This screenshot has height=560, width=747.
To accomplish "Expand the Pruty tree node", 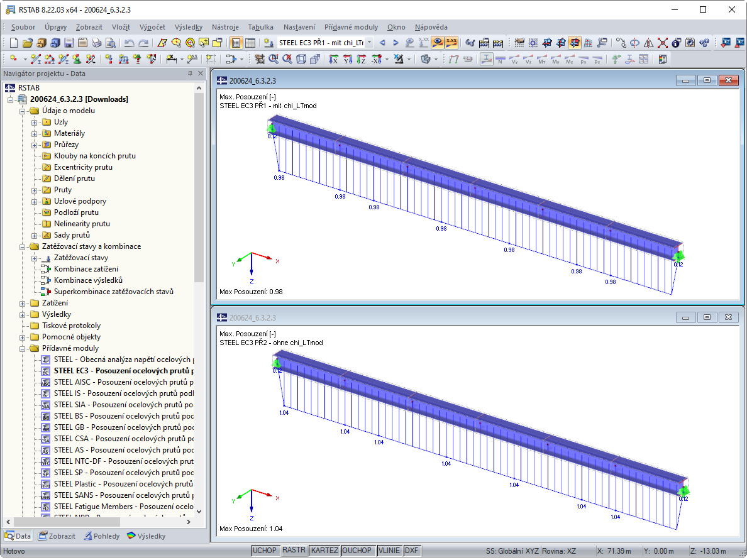I will click(35, 190).
